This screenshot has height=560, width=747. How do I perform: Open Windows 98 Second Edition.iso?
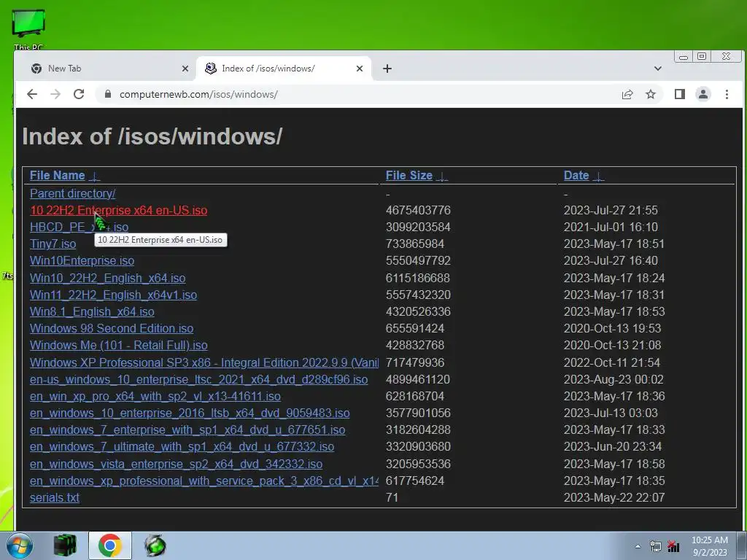112,328
